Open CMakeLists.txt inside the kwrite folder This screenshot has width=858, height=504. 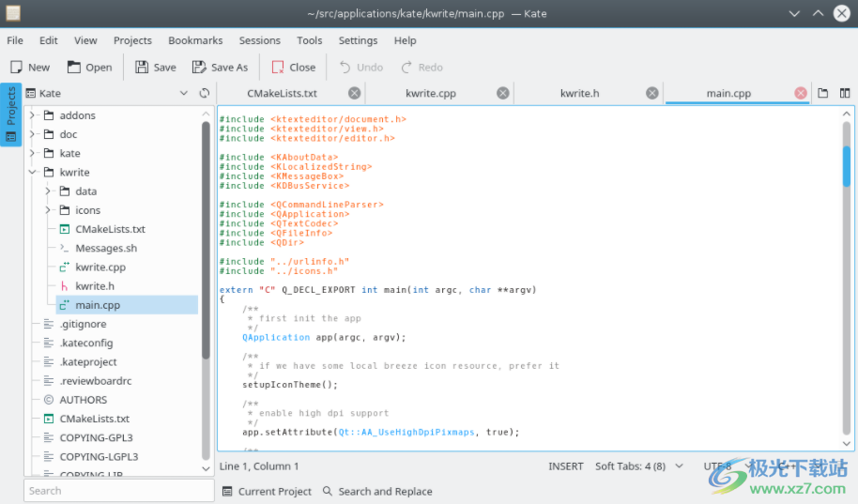click(x=110, y=229)
